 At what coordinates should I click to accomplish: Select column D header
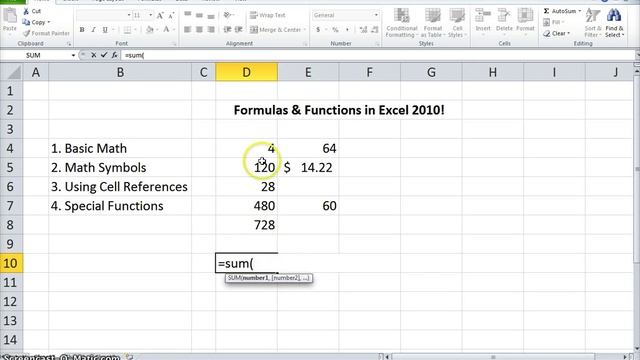pyautogui.click(x=247, y=72)
